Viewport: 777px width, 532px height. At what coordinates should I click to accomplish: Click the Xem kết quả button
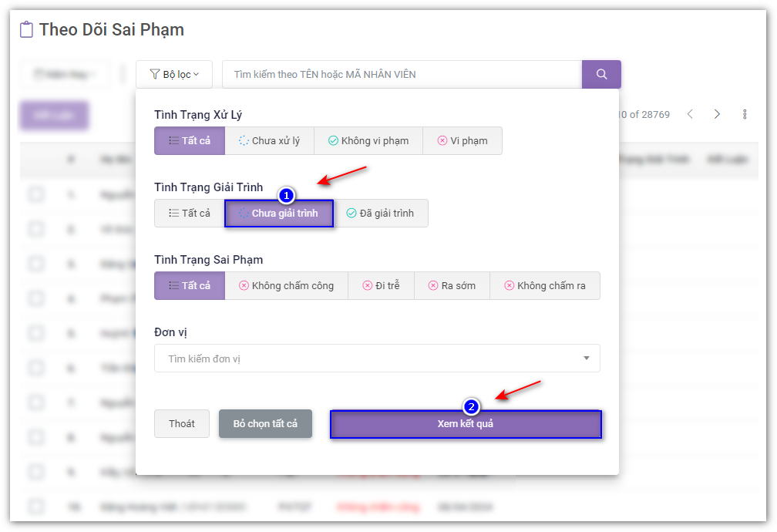tap(466, 424)
